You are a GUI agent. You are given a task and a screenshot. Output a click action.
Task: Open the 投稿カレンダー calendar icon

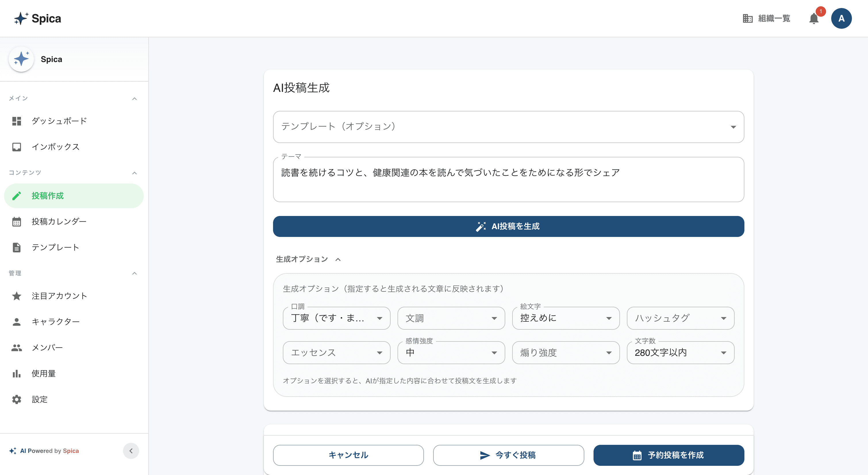[x=16, y=221]
